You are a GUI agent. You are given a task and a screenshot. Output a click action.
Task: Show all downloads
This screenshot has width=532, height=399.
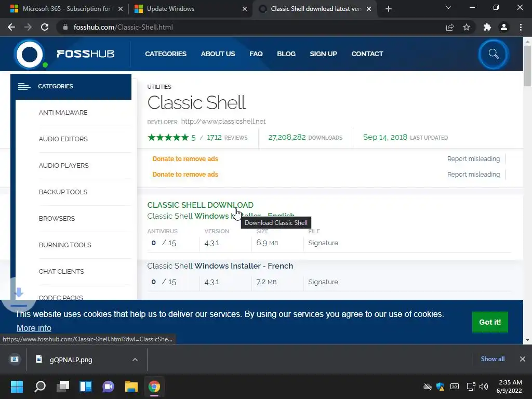[x=493, y=359]
